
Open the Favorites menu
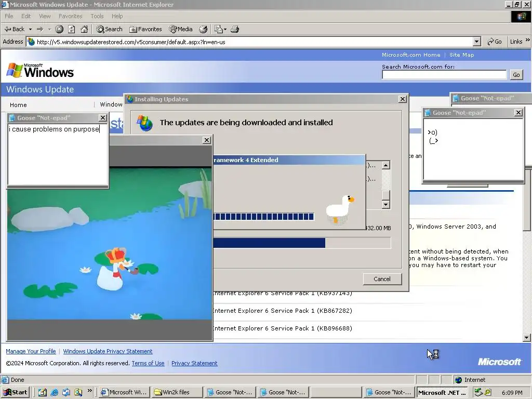tap(70, 16)
